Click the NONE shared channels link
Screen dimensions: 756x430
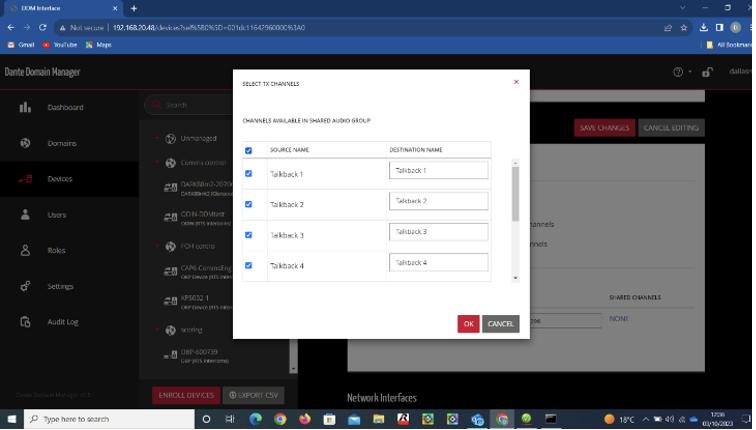pyautogui.click(x=619, y=319)
